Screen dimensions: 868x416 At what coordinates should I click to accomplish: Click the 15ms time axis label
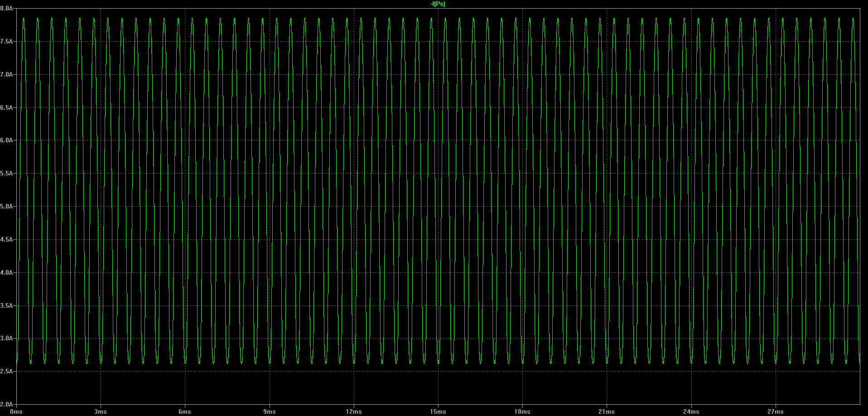tap(438, 411)
